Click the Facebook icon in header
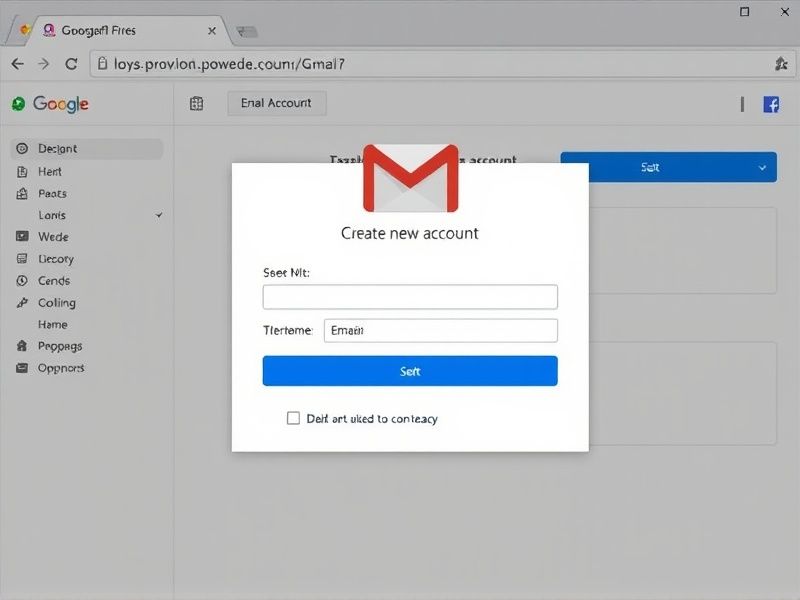This screenshot has height=600, width=800. 771,105
